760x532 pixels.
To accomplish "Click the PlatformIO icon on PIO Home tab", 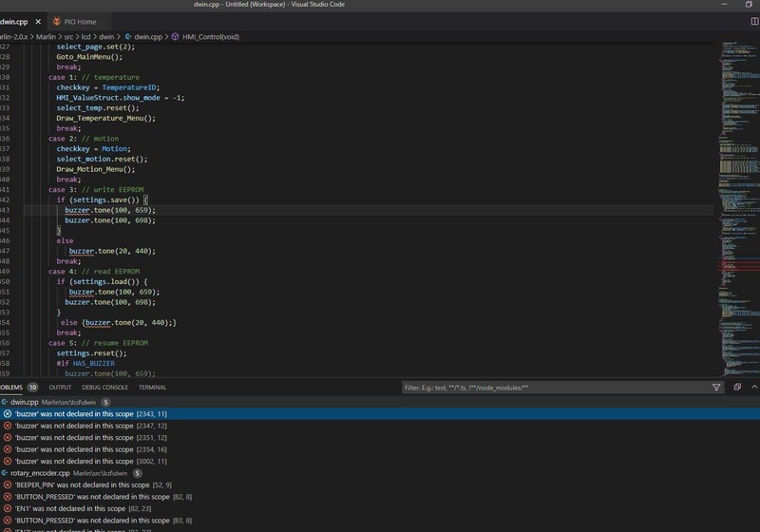I will [58, 21].
